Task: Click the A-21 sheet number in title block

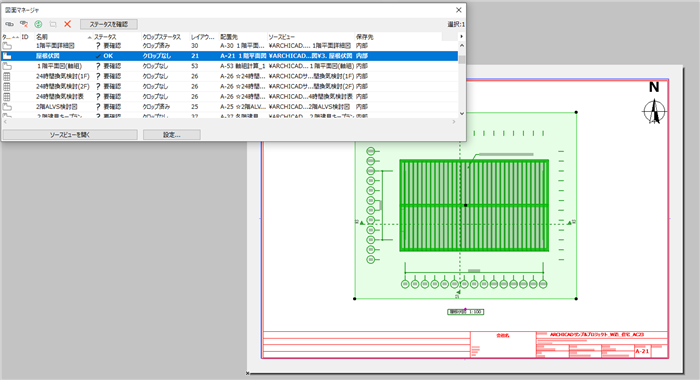Action: pyautogui.click(x=642, y=351)
